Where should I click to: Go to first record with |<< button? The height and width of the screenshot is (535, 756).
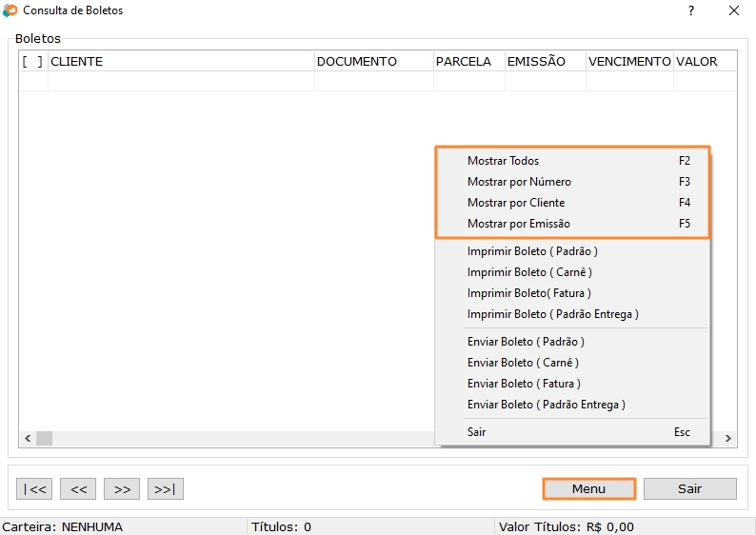(34, 489)
